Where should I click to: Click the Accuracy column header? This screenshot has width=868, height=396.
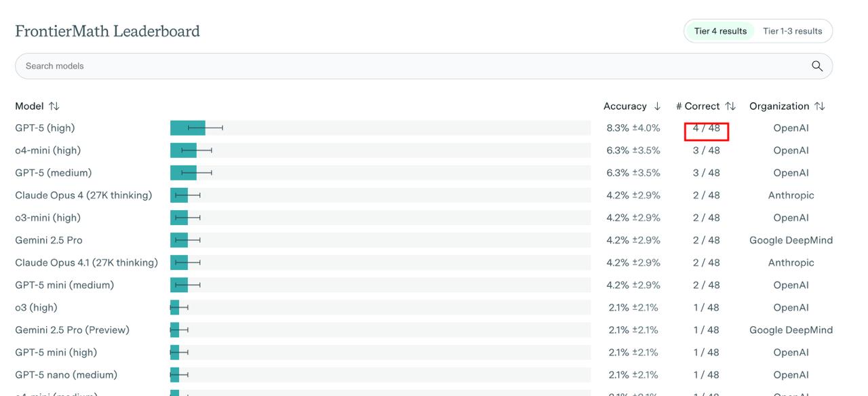tap(625, 106)
